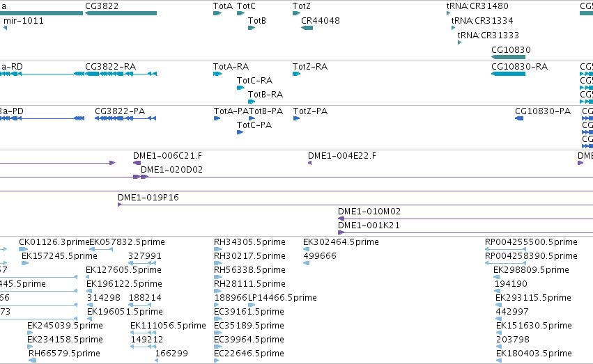Click the EC39964.5prime label

(249, 340)
